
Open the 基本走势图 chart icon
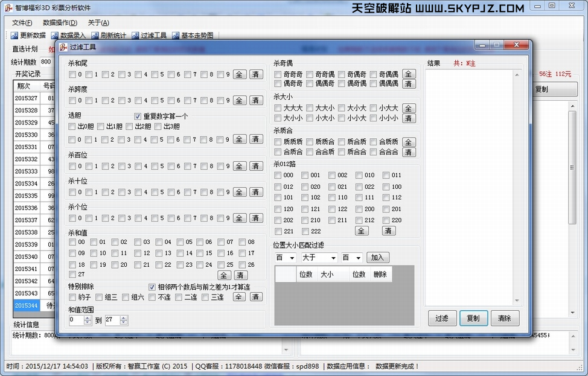coord(176,36)
